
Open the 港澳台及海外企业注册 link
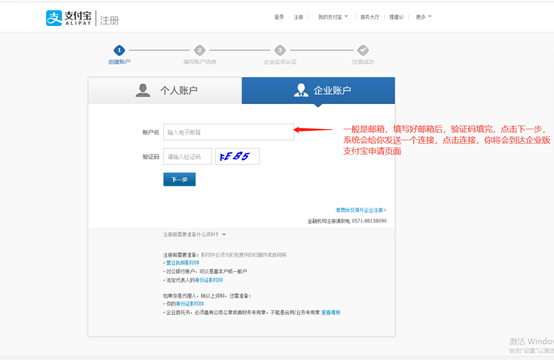pos(361,210)
